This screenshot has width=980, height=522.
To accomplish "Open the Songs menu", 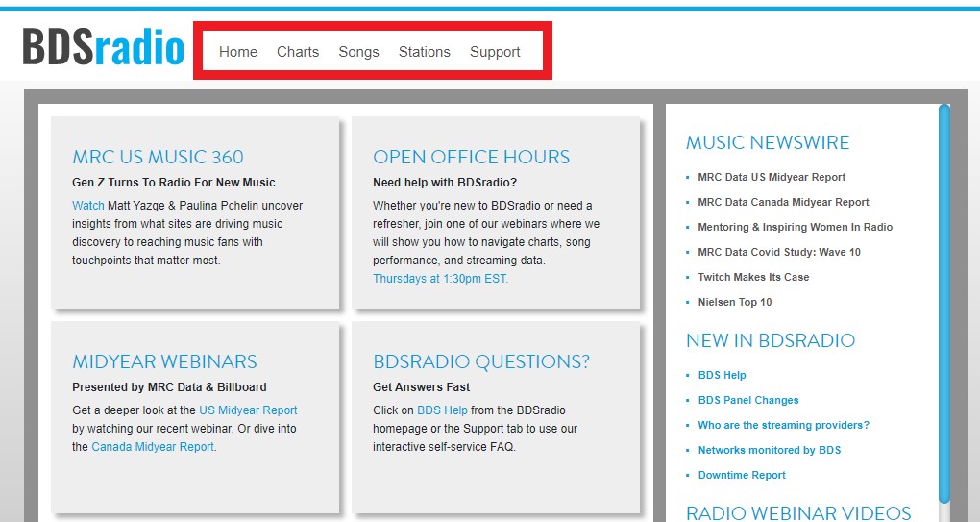I will click(358, 52).
